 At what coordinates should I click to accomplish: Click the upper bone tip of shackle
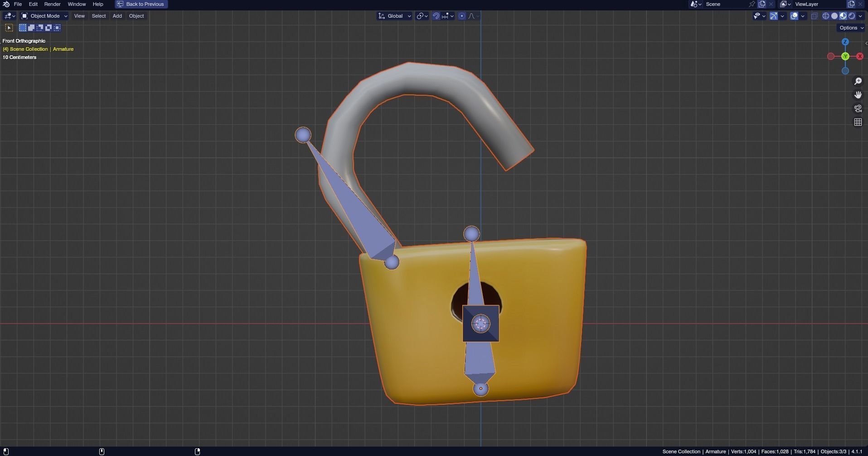coord(303,135)
